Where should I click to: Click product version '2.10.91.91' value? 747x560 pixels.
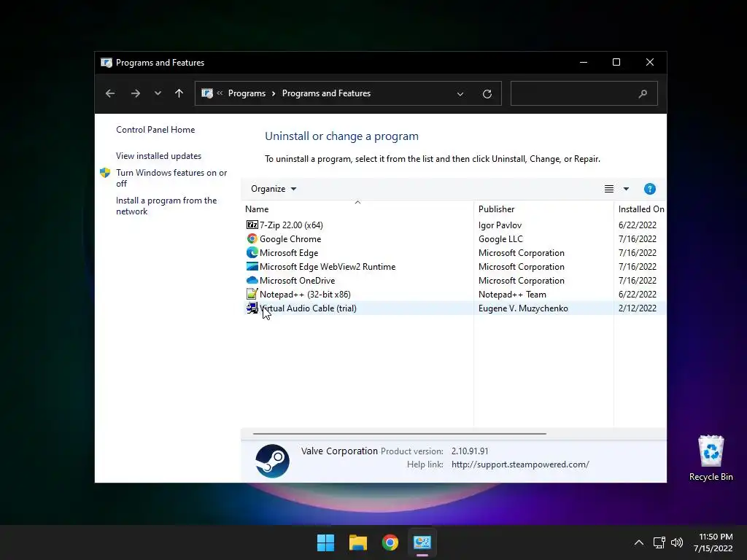pos(470,451)
